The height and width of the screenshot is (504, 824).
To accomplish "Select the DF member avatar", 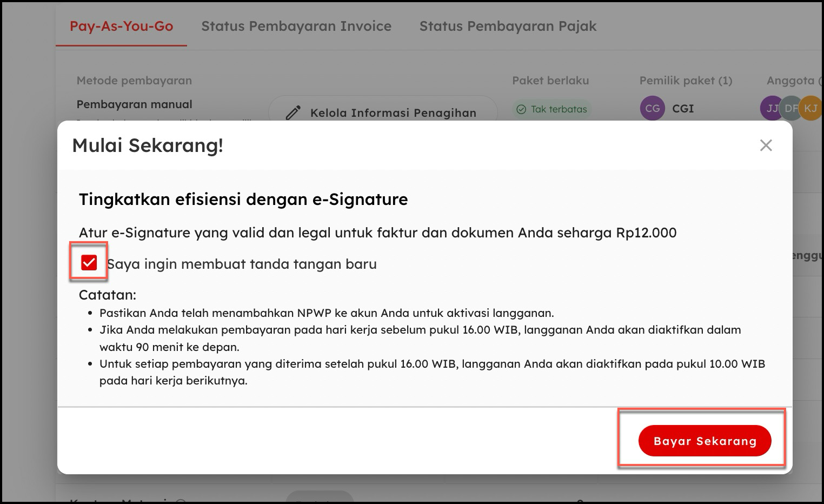I will pyautogui.click(x=790, y=108).
